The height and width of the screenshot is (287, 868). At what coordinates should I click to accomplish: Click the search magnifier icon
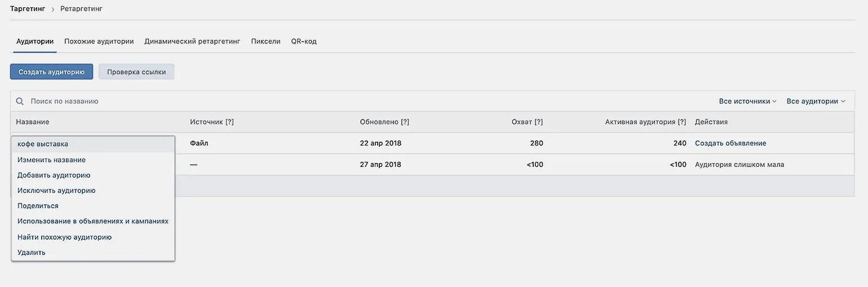pyautogui.click(x=20, y=101)
